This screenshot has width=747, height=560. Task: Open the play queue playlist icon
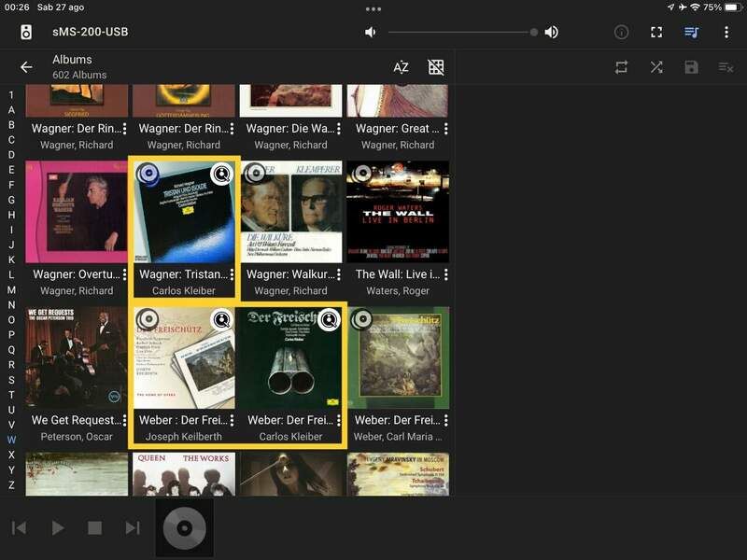691,32
